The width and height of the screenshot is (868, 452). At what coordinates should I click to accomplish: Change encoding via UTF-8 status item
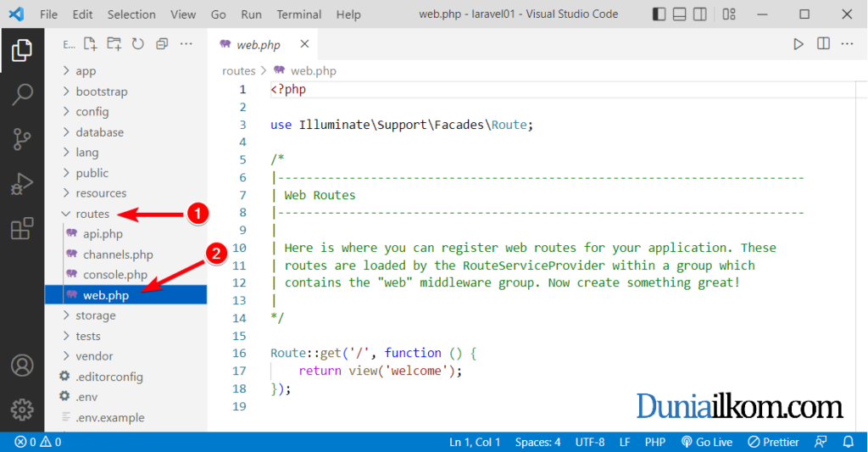point(590,442)
